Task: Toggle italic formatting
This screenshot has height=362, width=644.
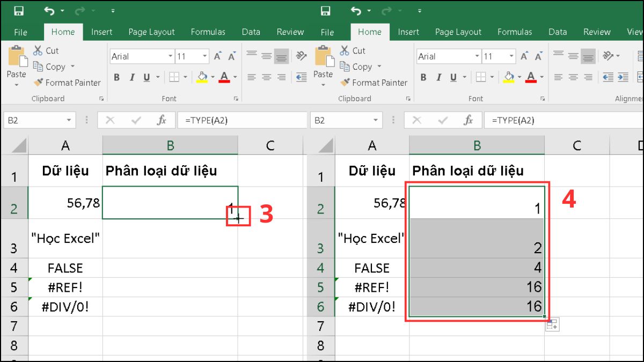Action: pos(131,77)
